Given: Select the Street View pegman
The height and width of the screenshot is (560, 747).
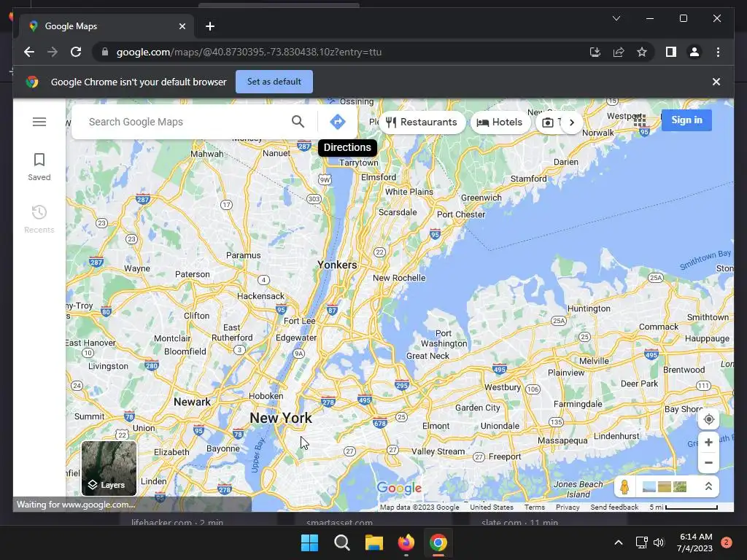Looking at the screenshot, I should tap(624, 486).
